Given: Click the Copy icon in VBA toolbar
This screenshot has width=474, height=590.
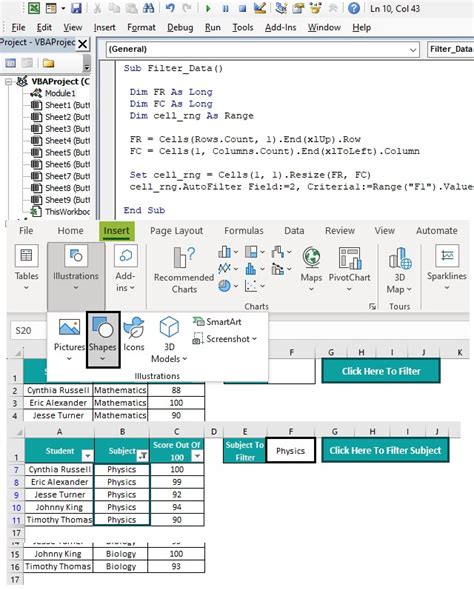Looking at the screenshot, I should pyautogui.click(x=114, y=8).
